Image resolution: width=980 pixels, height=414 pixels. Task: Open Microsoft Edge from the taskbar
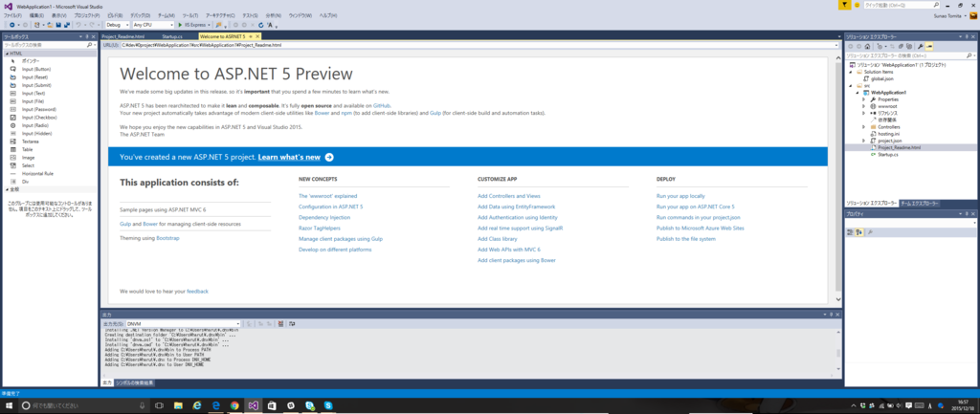tap(215, 405)
